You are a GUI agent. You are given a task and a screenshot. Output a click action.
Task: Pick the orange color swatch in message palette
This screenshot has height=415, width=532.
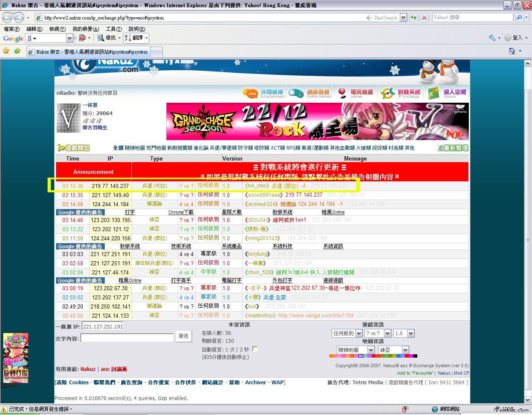[x=331, y=356]
